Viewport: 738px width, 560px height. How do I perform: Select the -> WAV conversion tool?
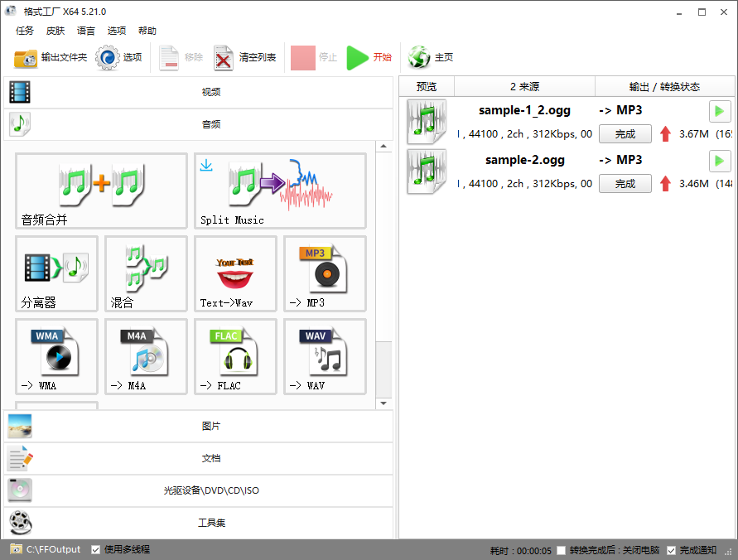[x=325, y=356]
